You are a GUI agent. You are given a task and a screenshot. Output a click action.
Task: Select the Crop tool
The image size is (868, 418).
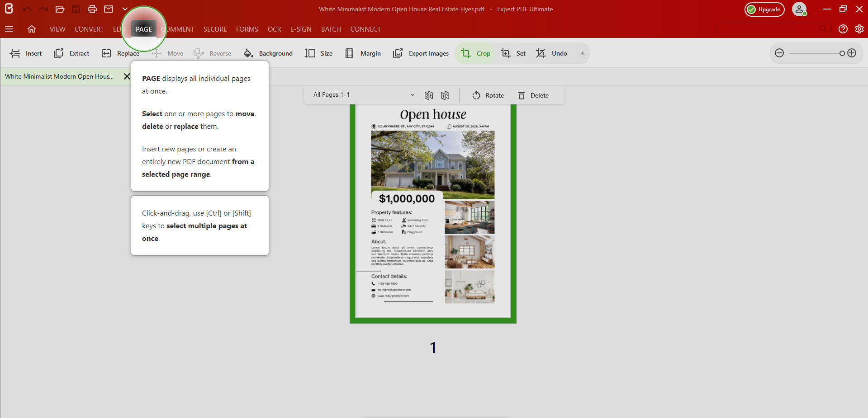(x=475, y=53)
